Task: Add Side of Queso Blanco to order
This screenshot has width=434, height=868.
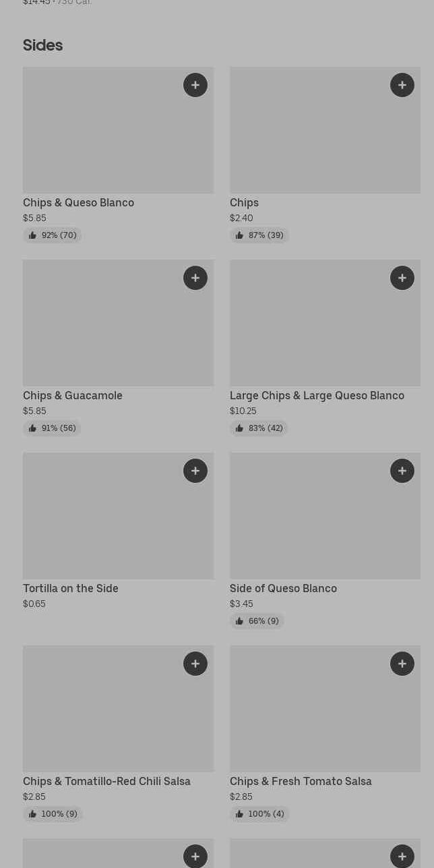Action: coord(402,471)
